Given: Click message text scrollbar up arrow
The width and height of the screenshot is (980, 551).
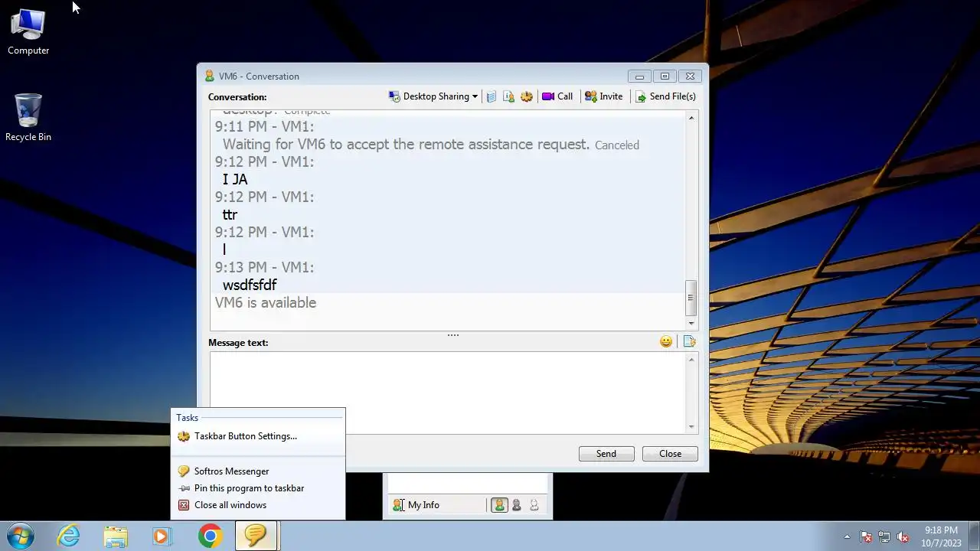Looking at the screenshot, I should click(x=691, y=359).
